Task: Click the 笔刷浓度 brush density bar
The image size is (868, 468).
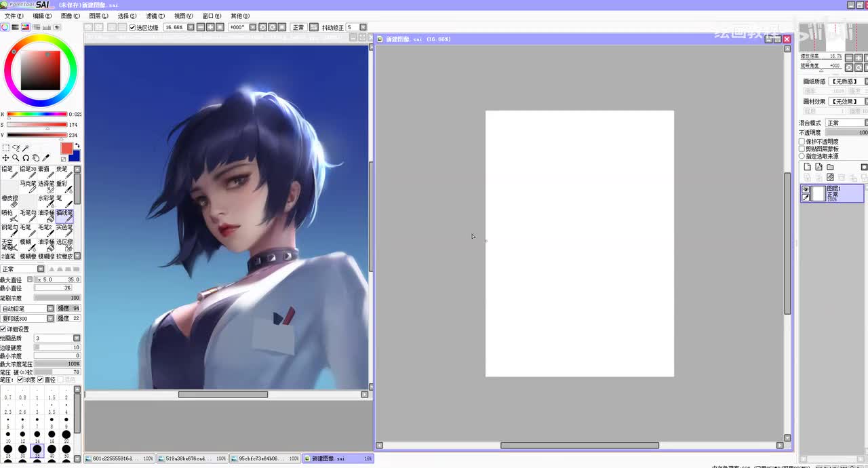Action: [57, 298]
